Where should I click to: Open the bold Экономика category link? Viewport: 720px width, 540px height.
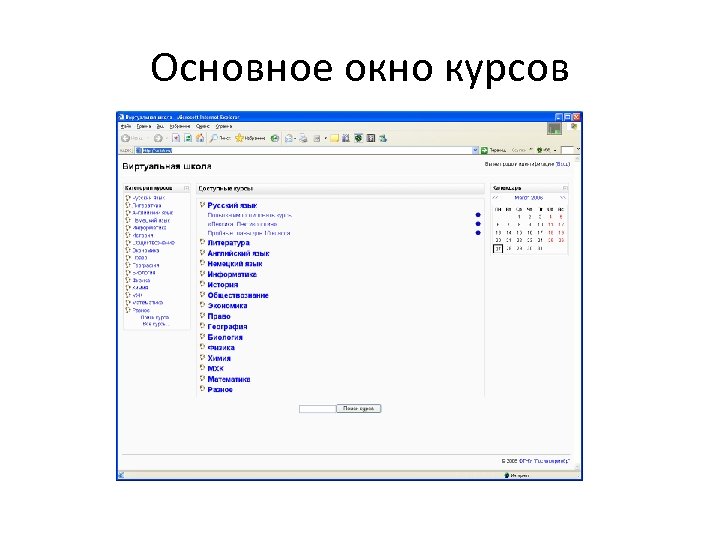click(227, 305)
